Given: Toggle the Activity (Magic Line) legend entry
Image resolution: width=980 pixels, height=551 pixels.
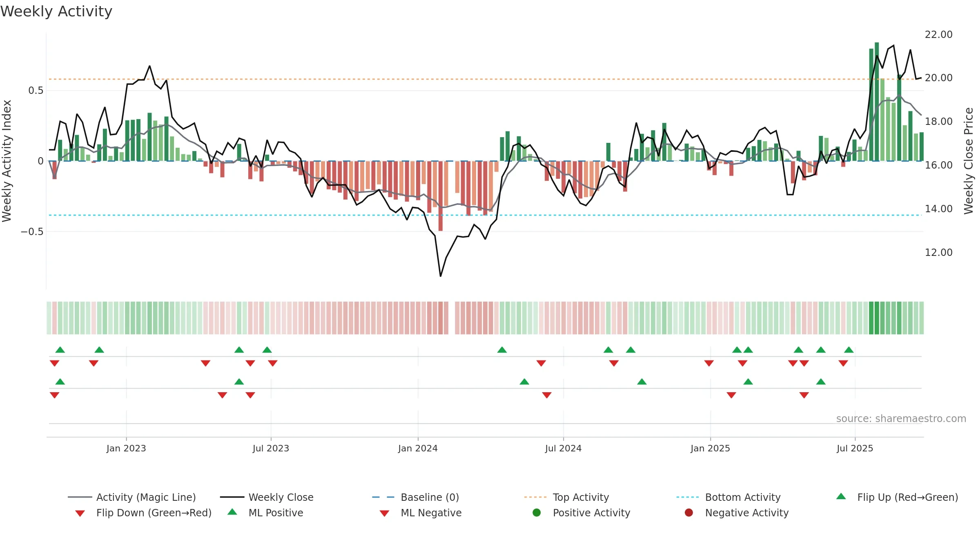Looking at the screenshot, I should pyautogui.click(x=132, y=497).
